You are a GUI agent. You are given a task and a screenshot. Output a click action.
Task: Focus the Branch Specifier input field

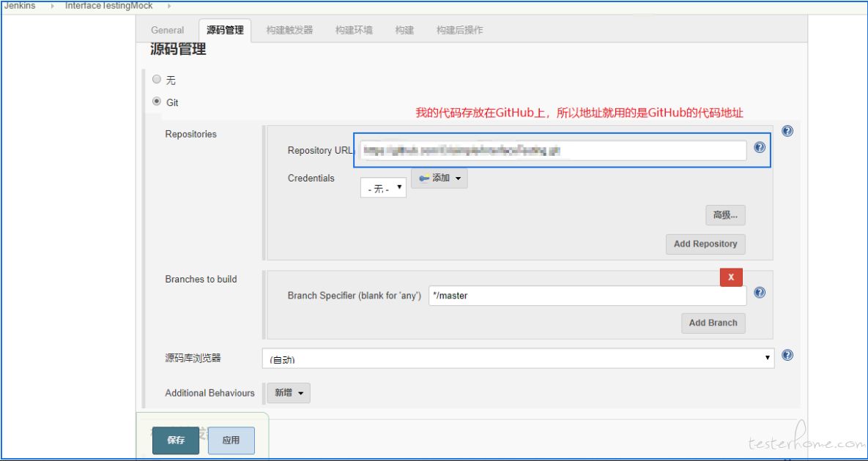(x=587, y=296)
